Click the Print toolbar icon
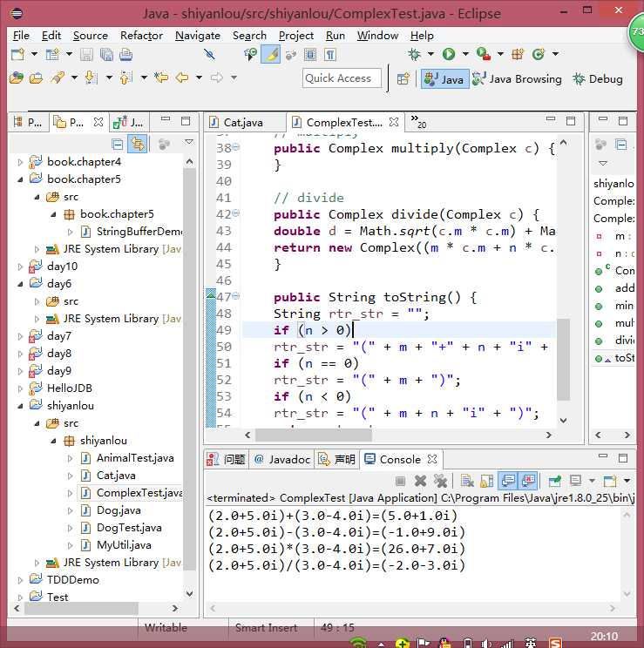 point(125,55)
